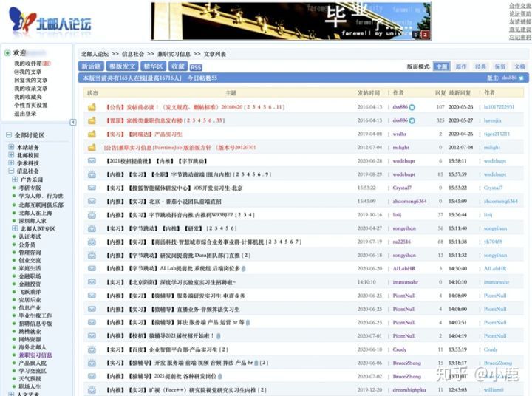Switch board mode to 原作

pos(461,66)
